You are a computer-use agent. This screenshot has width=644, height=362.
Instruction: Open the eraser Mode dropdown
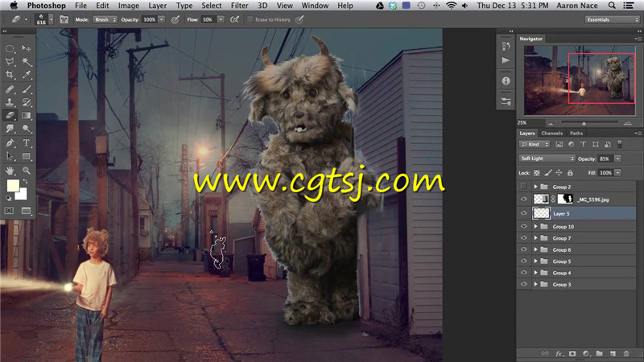coord(105,19)
